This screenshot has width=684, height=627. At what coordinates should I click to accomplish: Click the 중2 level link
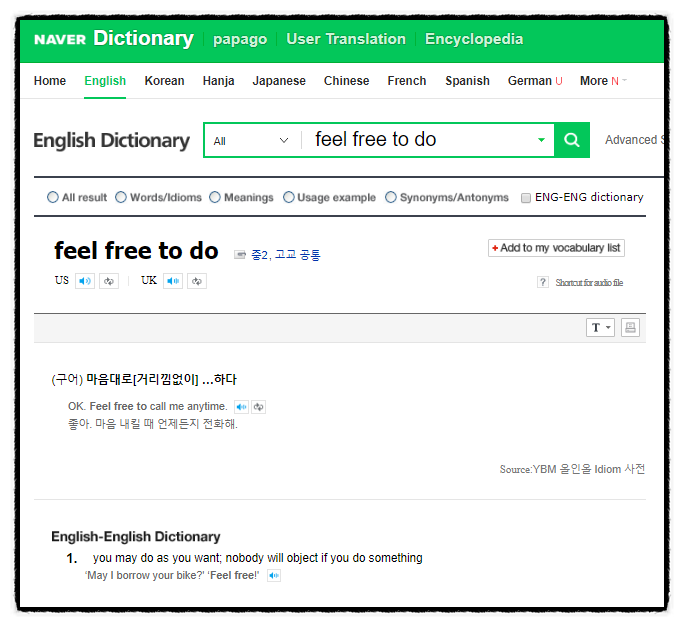coord(259,254)
